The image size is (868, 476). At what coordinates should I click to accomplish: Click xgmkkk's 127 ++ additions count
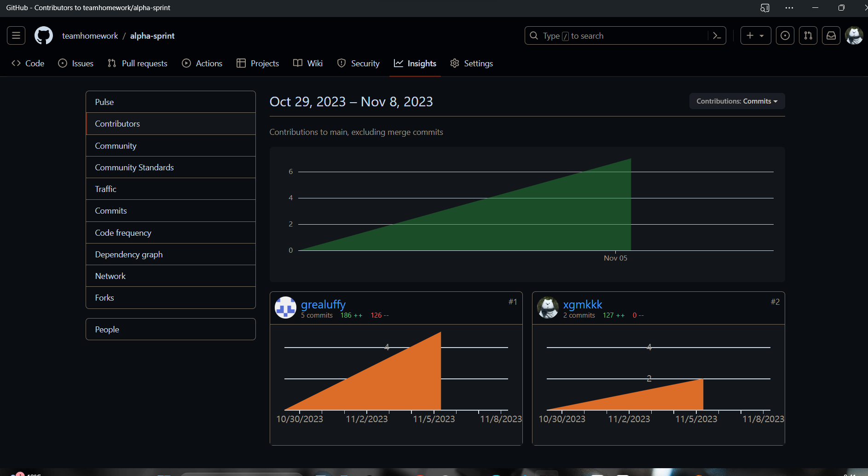[x=614, y=315]
